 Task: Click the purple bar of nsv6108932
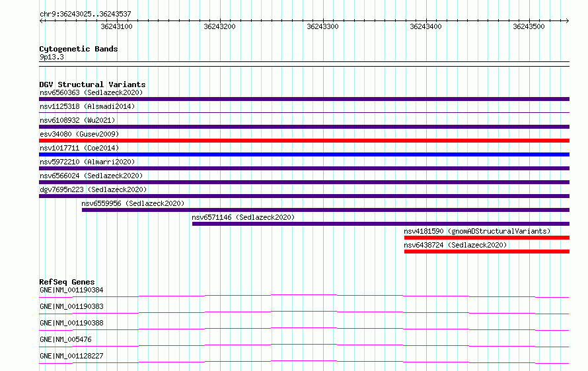[x=304, y=127]
